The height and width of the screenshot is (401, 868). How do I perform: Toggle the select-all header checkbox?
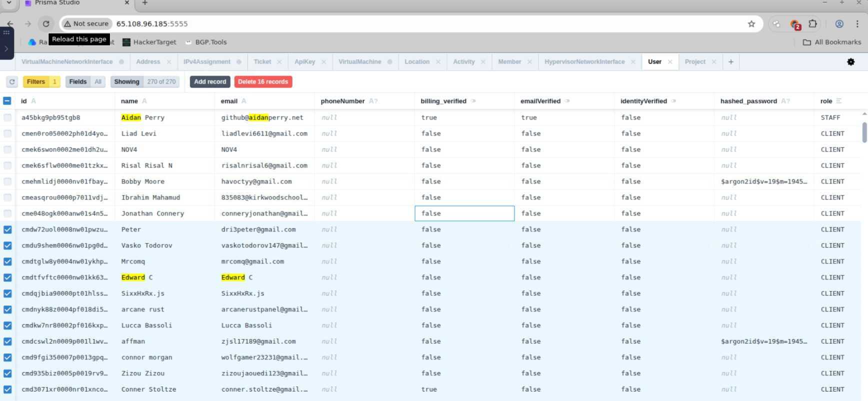(x=7, y=101)
